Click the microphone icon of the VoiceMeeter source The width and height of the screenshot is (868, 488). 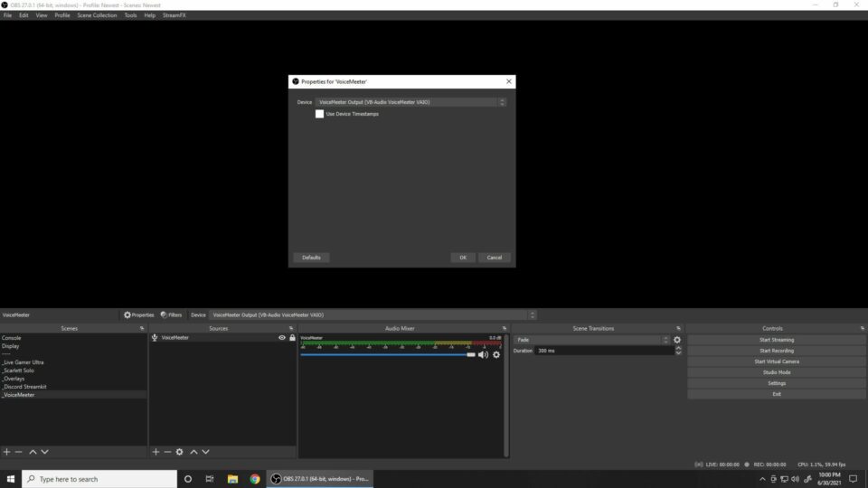click(155, 337)
